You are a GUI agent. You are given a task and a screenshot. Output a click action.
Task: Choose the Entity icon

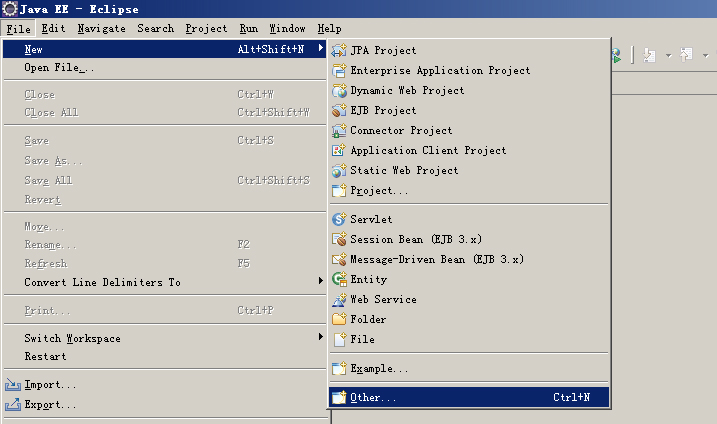coord(339,279)
